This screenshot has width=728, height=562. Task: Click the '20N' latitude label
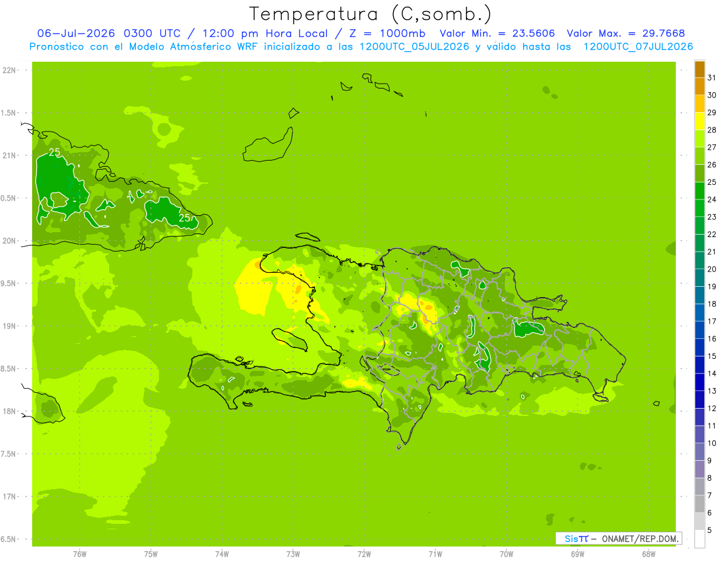coord(10,241)
